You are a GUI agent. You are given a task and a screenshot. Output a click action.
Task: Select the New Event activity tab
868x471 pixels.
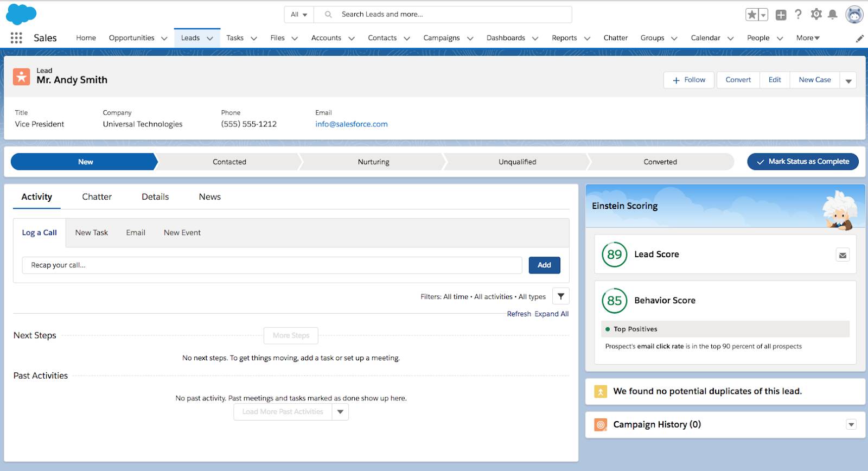pos(182,233)
